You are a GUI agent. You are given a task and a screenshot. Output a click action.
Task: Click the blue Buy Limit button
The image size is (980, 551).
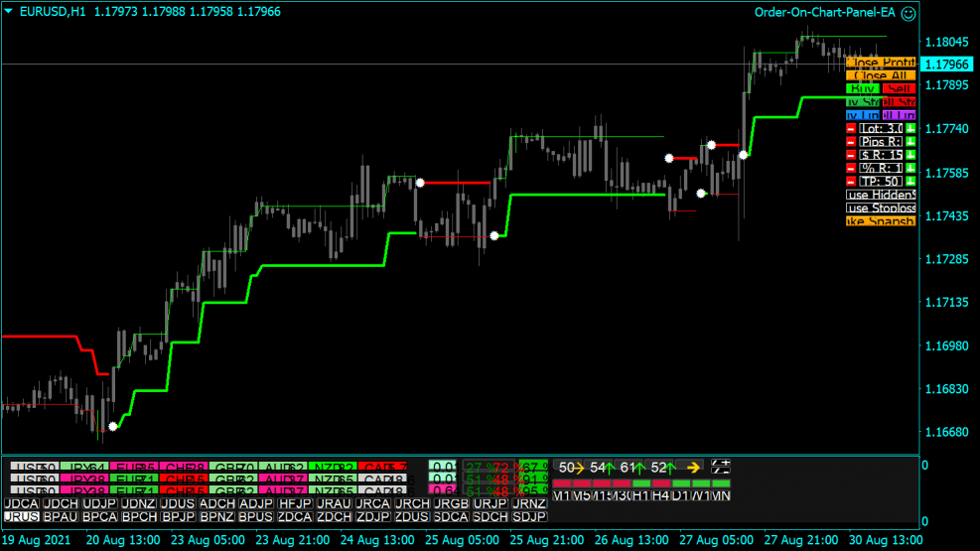(863, 115)
